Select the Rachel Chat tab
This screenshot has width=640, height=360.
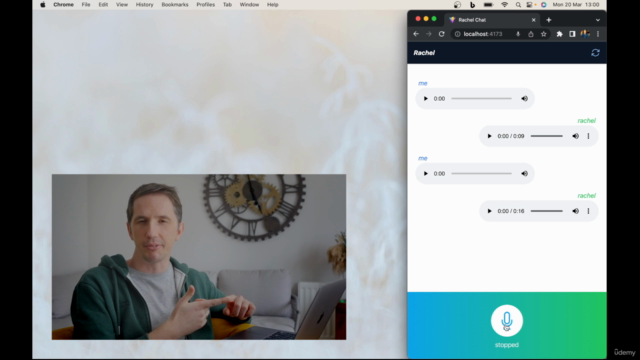coord(492,20)
